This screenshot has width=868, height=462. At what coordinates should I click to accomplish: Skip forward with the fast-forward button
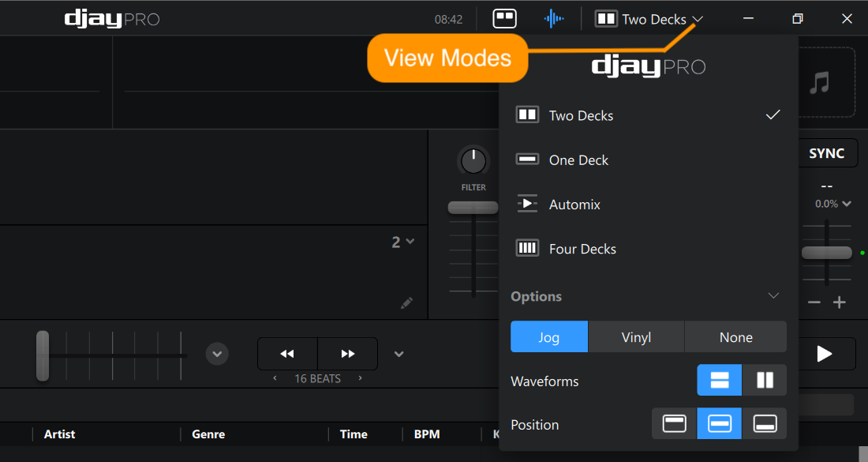click(x=348, y=354)
